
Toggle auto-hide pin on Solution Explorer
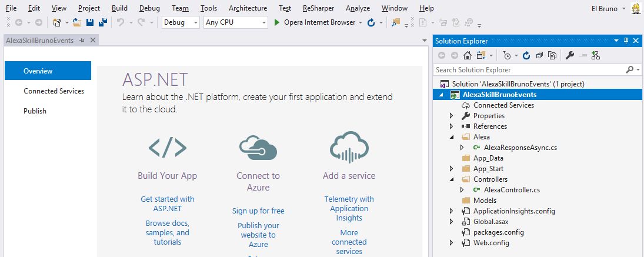tap(626, 41)
